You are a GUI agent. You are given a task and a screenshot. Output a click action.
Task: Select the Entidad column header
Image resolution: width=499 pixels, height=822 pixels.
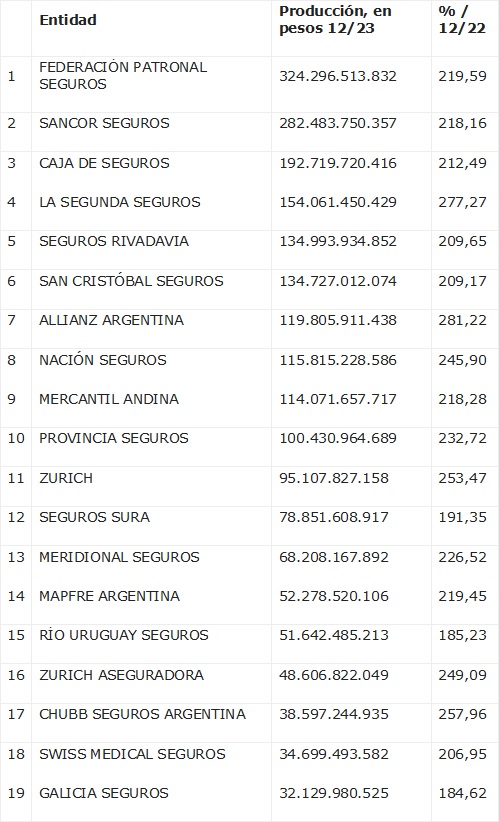pos(68,20)
